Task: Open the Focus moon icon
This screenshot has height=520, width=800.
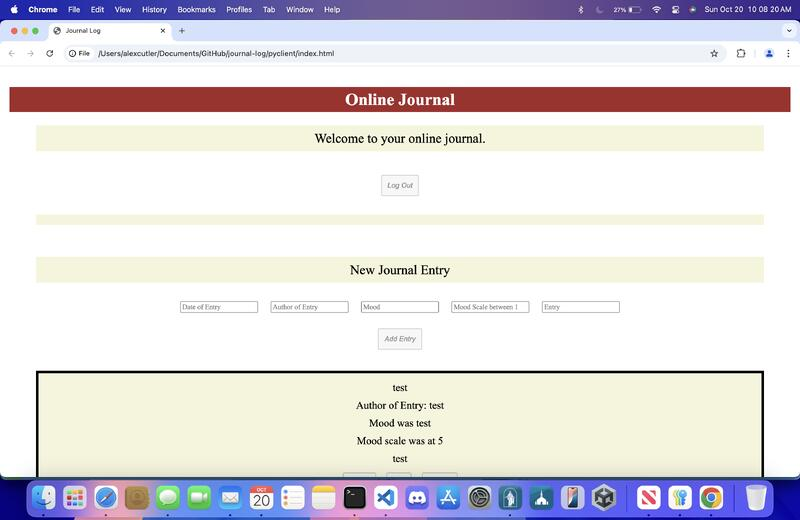Action: (x=599, y=9)
